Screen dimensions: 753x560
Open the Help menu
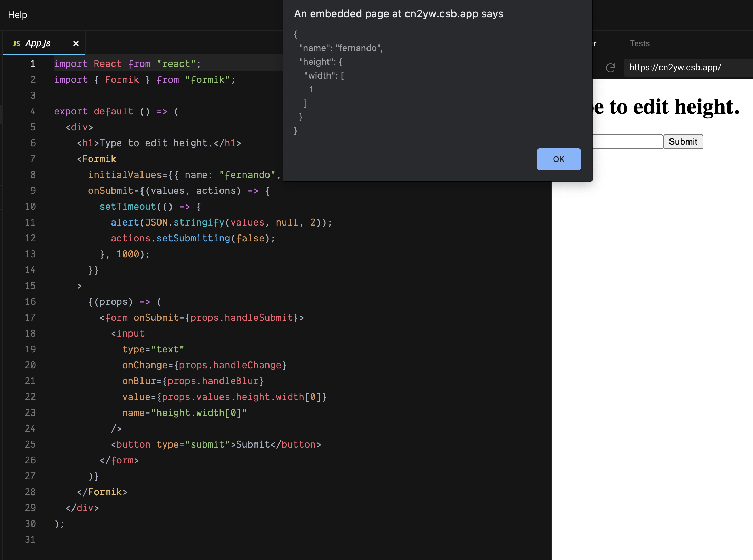pyautogui.click(x=18, y=15)
